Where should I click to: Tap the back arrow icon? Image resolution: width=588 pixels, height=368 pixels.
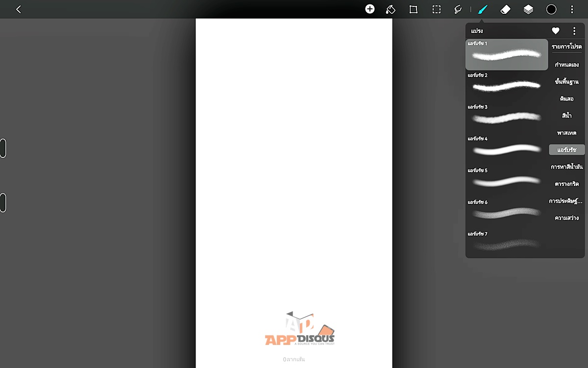18,9
